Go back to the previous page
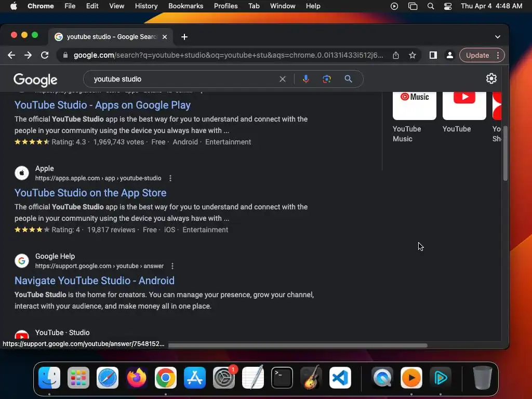 11,55
